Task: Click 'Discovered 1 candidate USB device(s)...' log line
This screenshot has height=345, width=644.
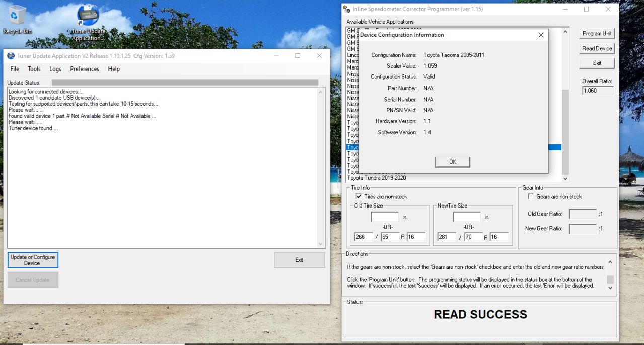Action: coord(54,98)
